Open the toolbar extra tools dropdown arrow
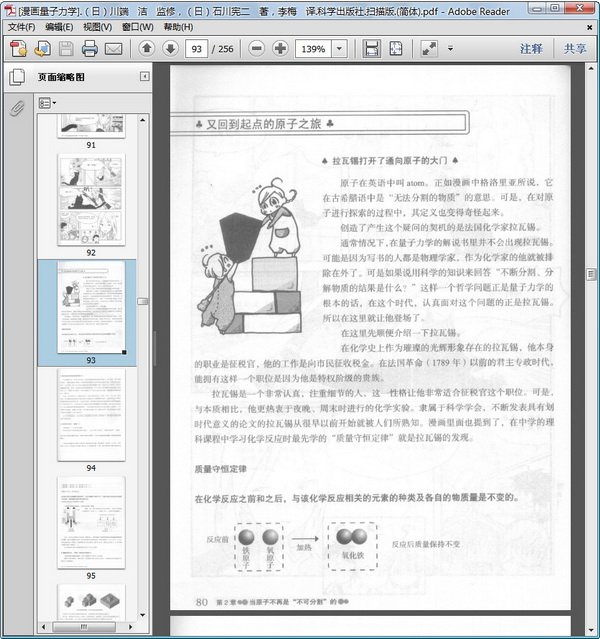 pos(450,48)
